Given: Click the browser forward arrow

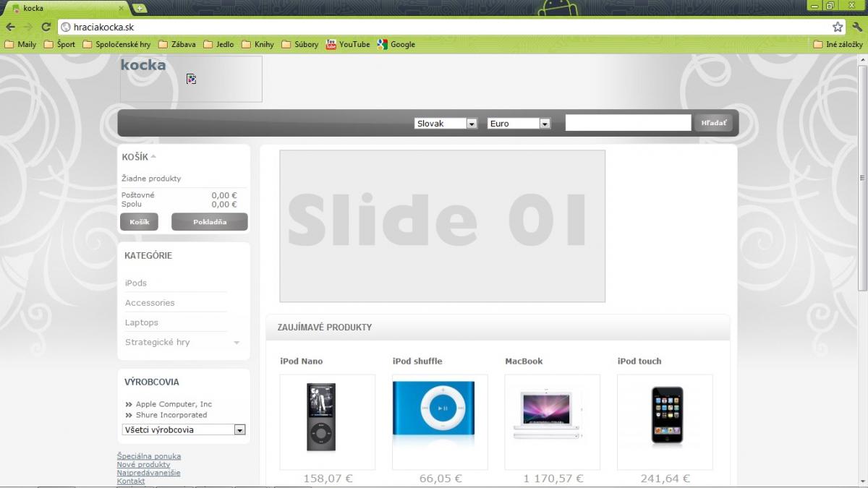Looking at the screenshot, I should click(x=28, y=27).
